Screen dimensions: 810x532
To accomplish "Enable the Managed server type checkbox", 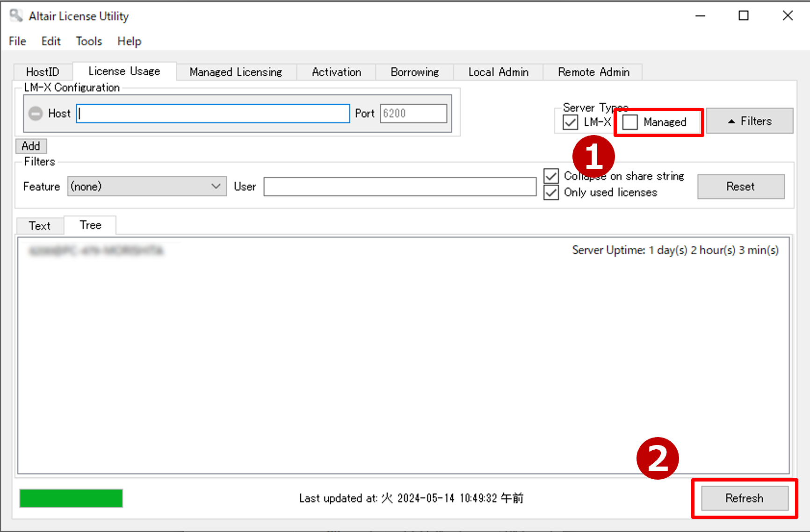I will 630,122.
